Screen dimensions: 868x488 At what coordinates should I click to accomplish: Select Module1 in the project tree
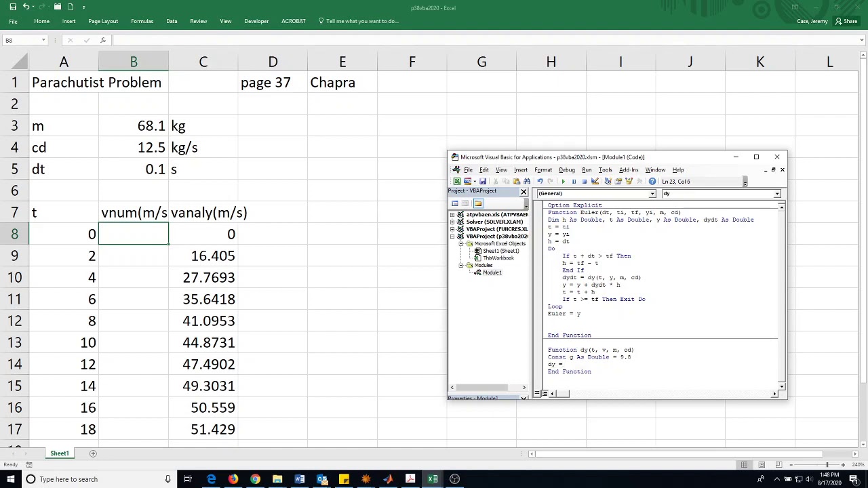492,272
